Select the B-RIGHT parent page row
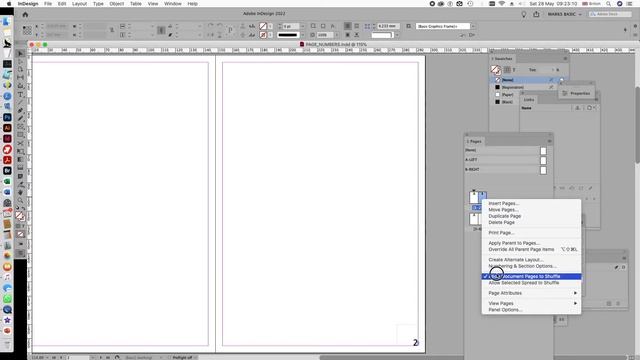 pyautogui.click(x=506, y=170)
